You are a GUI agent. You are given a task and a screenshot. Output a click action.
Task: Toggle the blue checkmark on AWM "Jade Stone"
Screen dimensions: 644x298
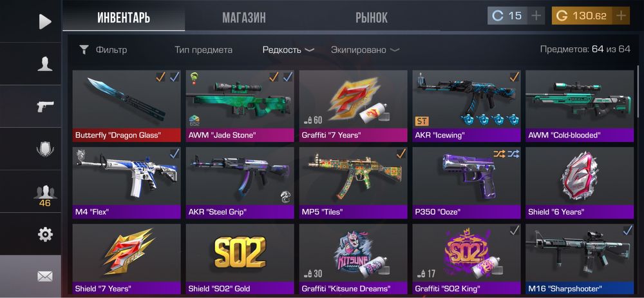point(288,77)
